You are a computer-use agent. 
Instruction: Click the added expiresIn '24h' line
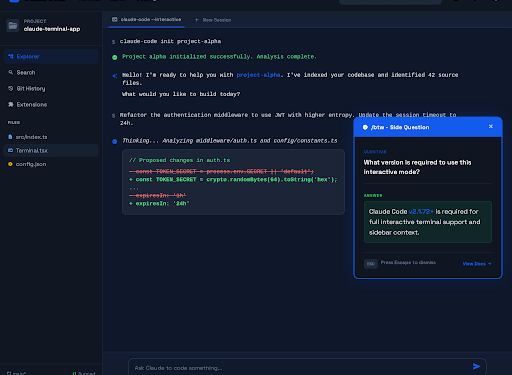pos(159,203)
